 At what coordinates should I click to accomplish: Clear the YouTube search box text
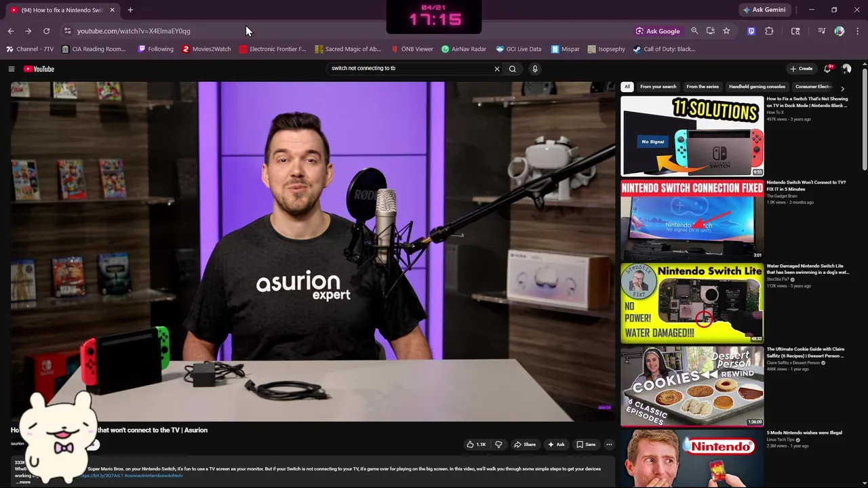497,68
